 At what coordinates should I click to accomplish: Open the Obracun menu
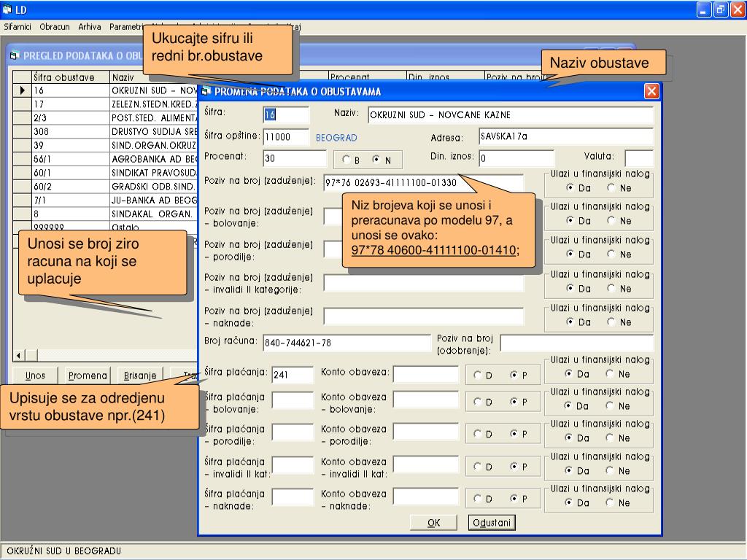55,27
